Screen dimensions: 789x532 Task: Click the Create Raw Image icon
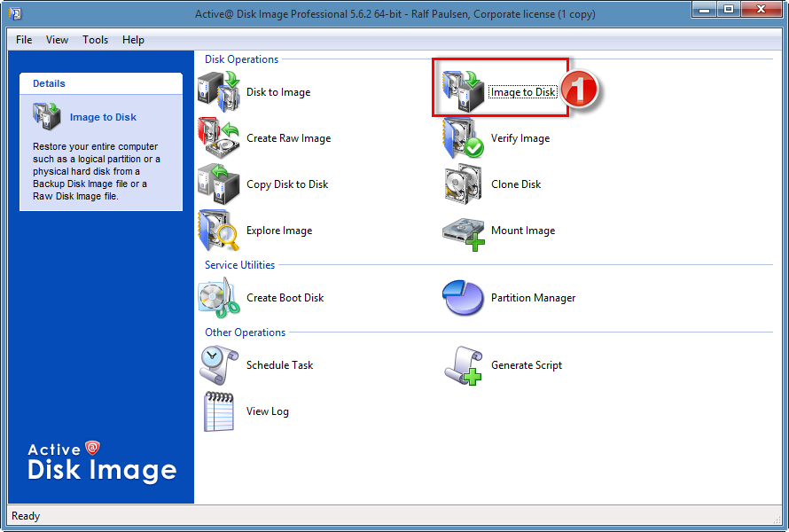coord(219,138)
